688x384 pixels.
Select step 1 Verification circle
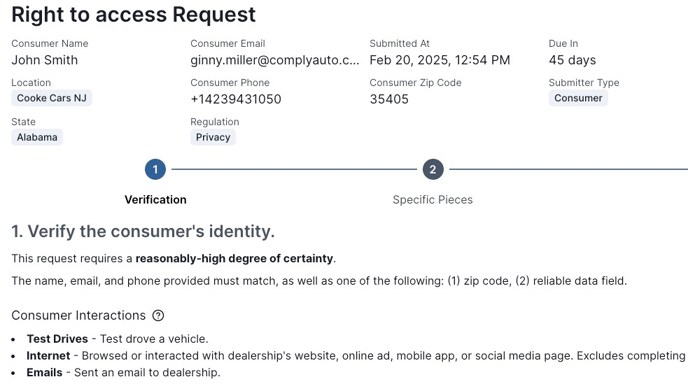[x=155, y=169]
